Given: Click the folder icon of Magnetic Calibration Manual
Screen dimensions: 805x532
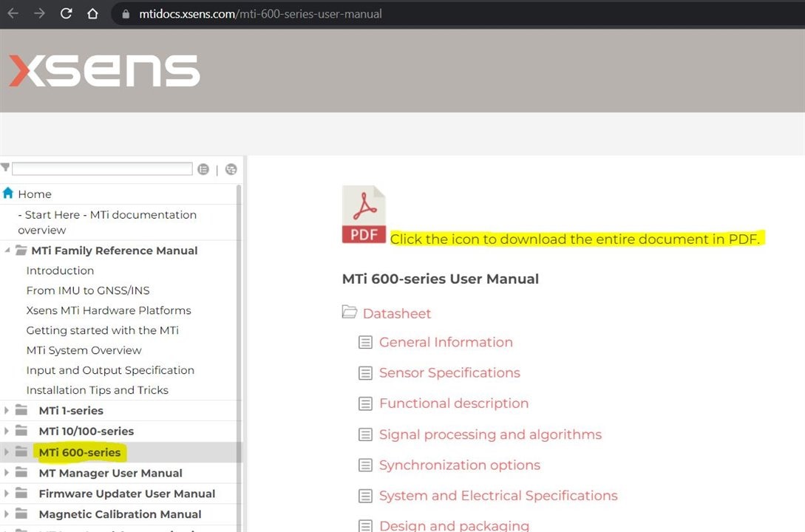Looking at the screenshot, I should pos(21,514).
